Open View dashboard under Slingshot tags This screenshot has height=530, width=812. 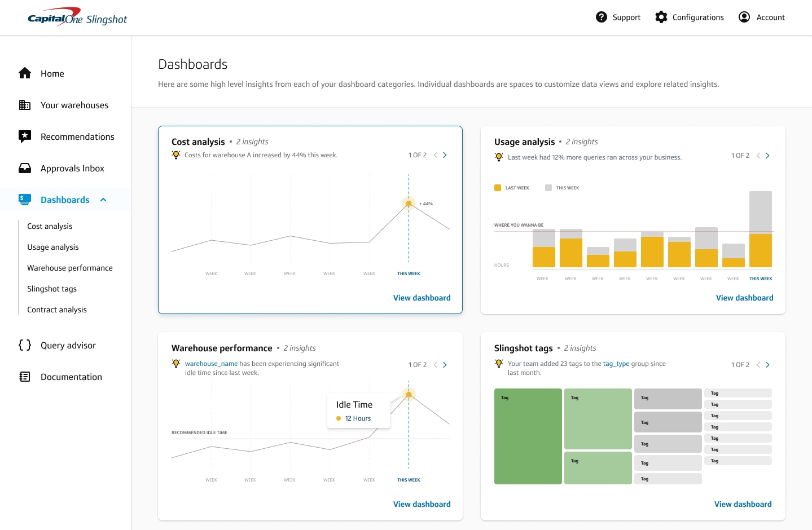[x=743, y=503]
